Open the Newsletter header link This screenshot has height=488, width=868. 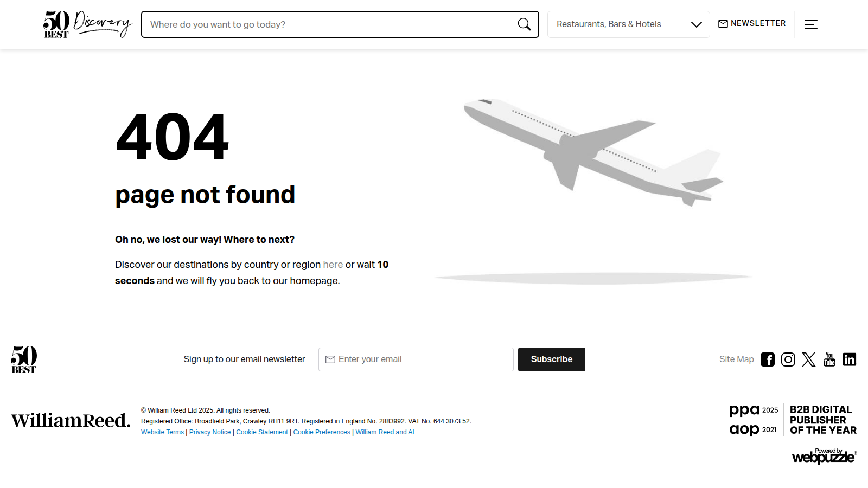pos(752,24)
